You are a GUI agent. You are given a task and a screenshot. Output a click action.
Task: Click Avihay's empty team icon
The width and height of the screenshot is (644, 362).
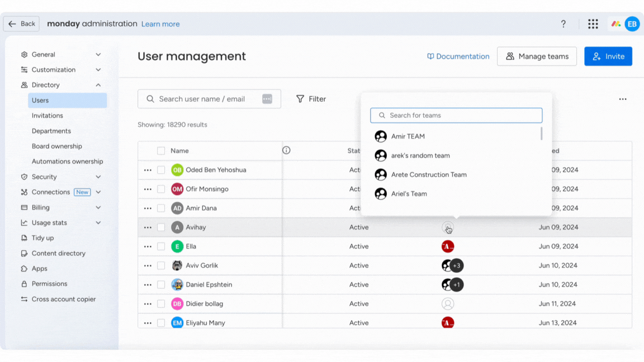(448, 227)
